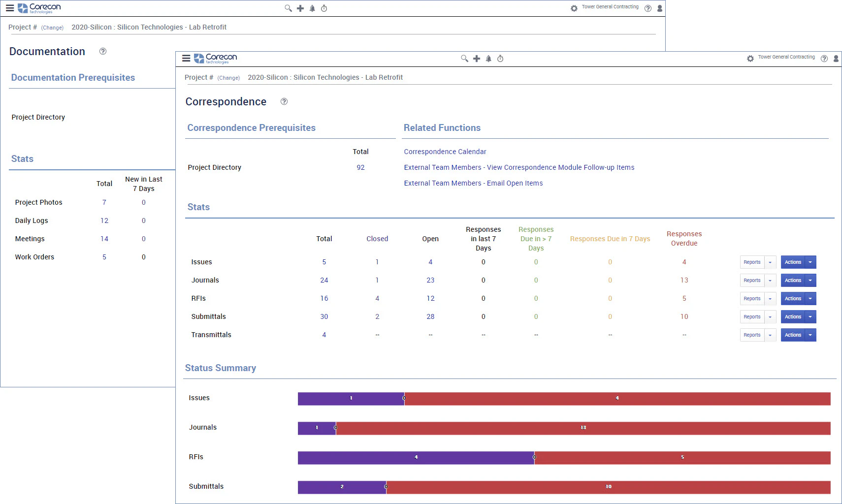Click help question mark next to Correspondence title
Viewport: 842px width, 504px height.
(284, 101)
